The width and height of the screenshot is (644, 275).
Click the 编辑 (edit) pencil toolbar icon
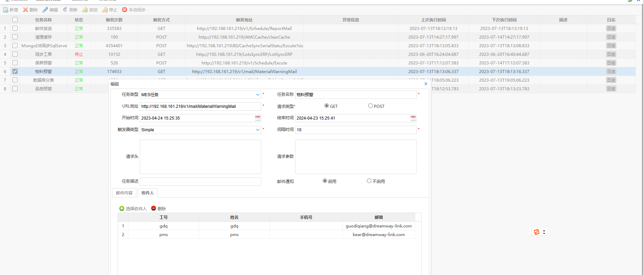(45, 10)
